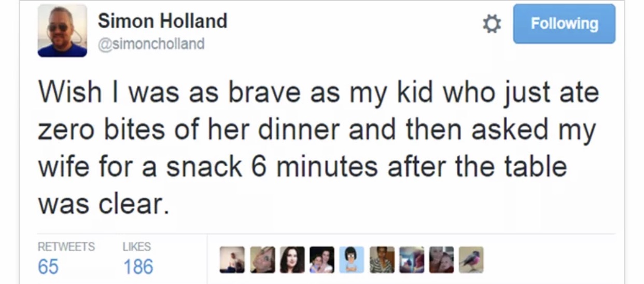Click the RETWEETS label
This screenshot has height=284, width=644.
click(x=66, y=247)
